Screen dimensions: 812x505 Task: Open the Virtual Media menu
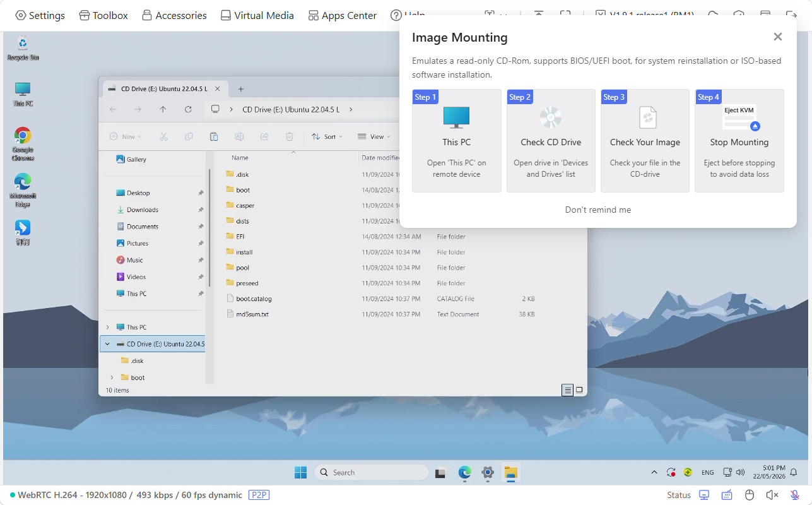click(x=257, y=15)
